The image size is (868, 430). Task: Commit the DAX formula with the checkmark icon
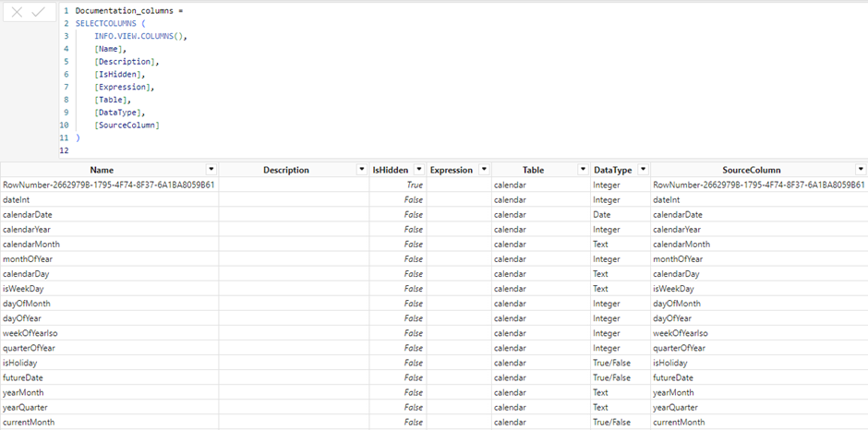pyautogui.click(x=39, y=13)
